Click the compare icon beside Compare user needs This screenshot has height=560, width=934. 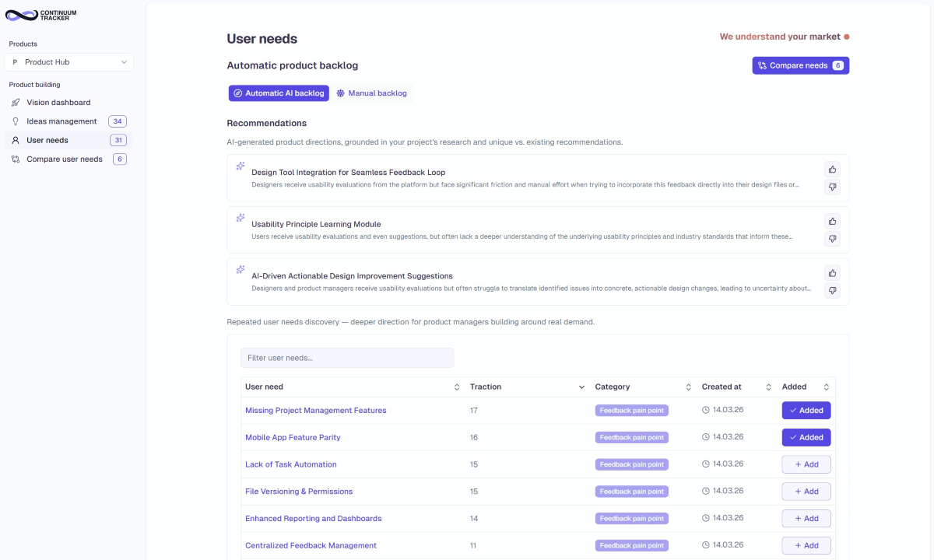tap(16, 159)
